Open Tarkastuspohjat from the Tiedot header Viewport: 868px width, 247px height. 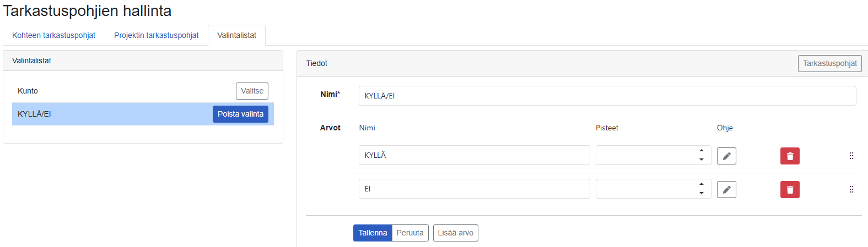click(830, 63)
